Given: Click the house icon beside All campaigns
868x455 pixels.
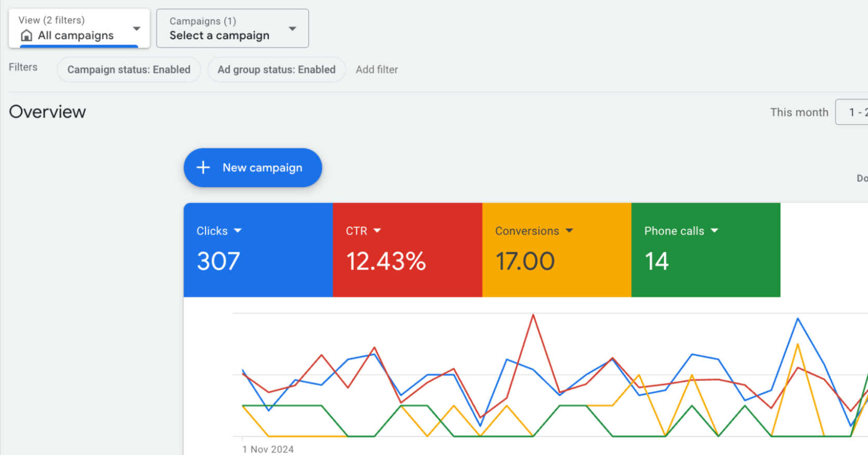Looking at the screenshot, I should click(x=26, y=35).
